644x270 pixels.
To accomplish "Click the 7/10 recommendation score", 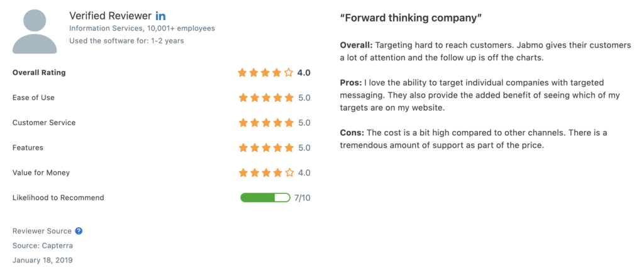I will pos(303,198).
